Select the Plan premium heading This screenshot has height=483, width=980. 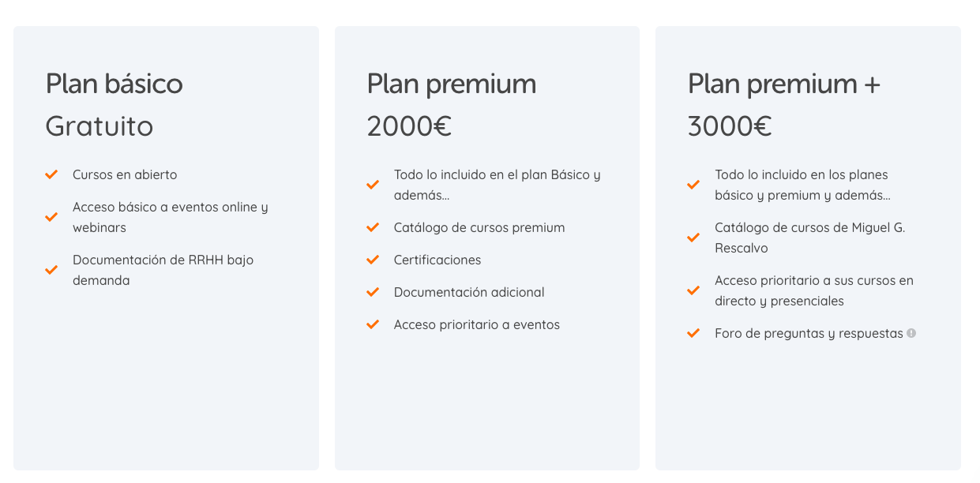tap(452, 84)
